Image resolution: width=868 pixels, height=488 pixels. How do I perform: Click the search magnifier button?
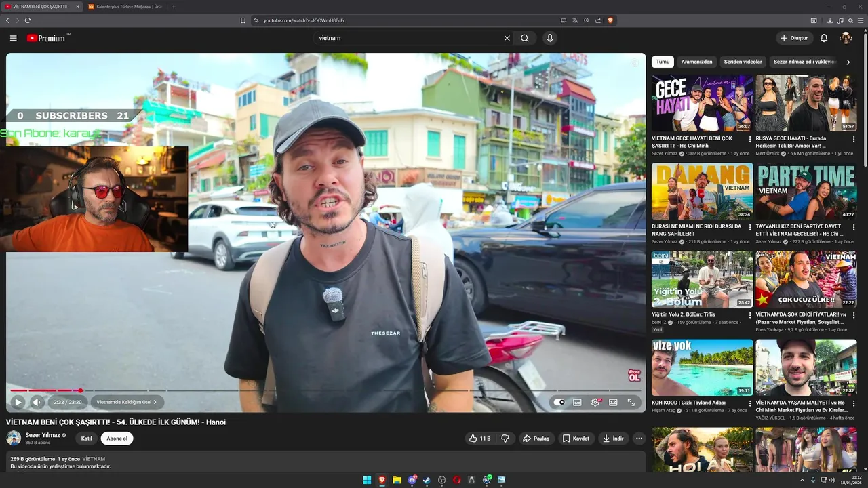click(524, 38)
